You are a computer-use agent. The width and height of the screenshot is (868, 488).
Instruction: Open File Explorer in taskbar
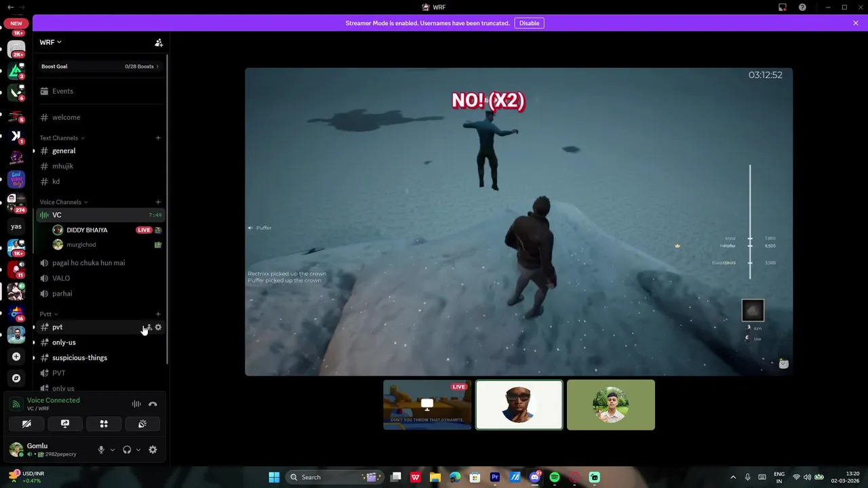(435, 477)
